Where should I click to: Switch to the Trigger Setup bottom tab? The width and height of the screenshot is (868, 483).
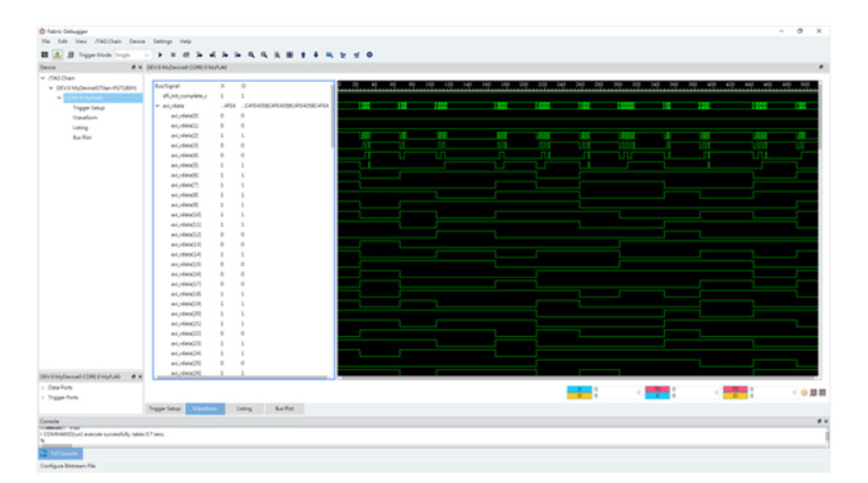pos(164,409)
